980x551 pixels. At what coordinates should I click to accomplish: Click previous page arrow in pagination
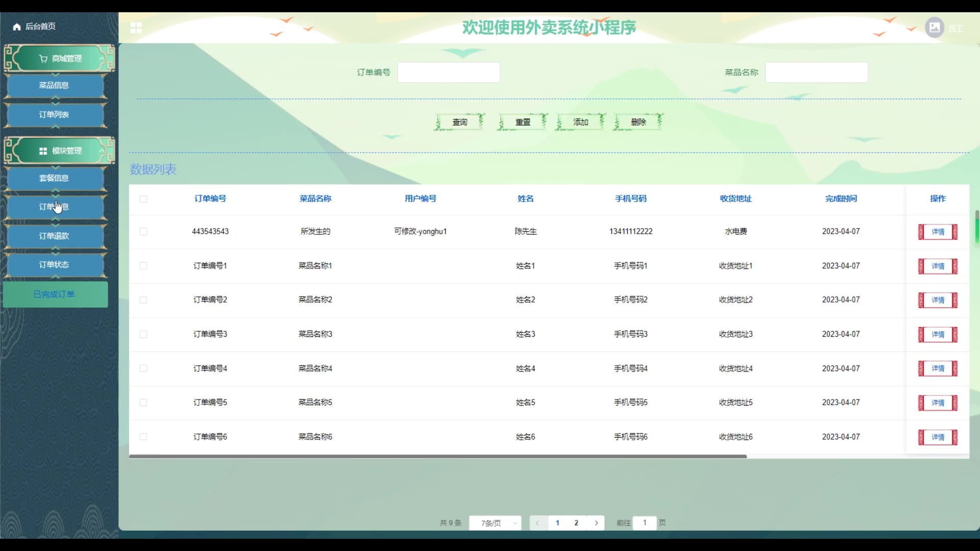pyautogui.click(x=537, y=523)
